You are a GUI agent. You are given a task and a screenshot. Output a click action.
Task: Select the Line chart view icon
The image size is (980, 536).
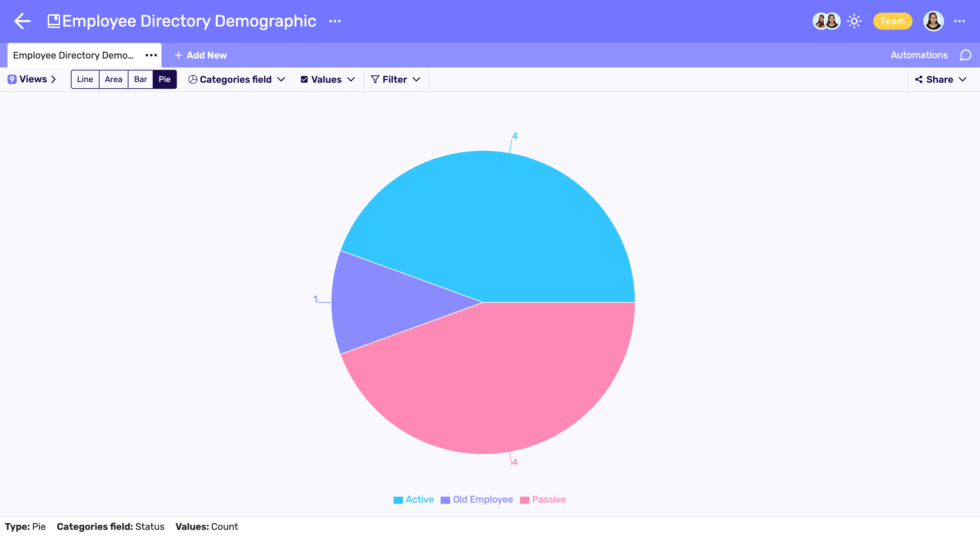point(85,79)
